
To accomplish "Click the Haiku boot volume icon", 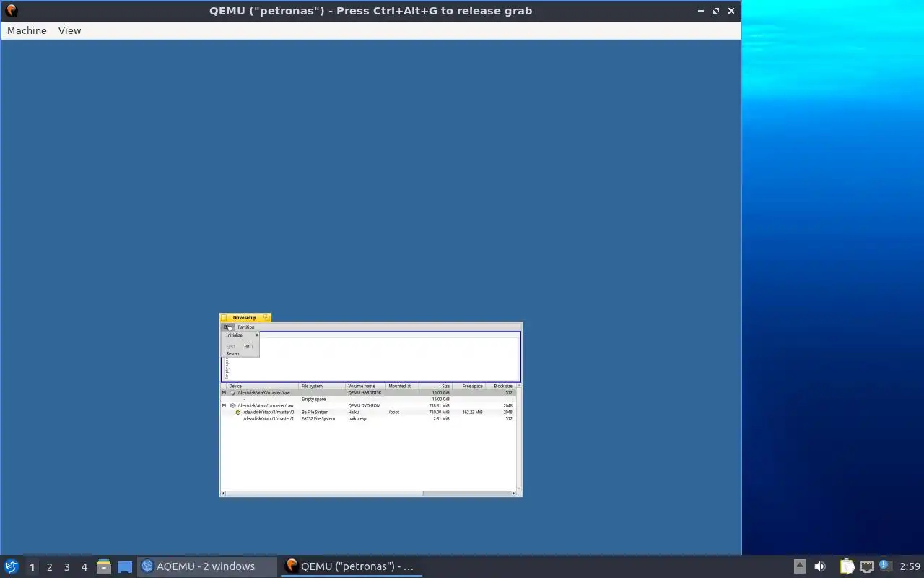I will [238, 412].
